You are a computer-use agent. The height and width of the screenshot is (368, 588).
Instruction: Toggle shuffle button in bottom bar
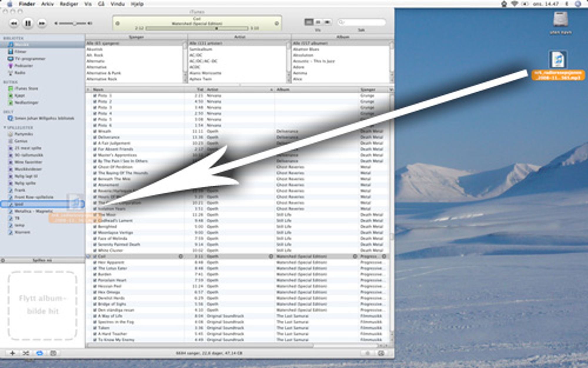26,353
